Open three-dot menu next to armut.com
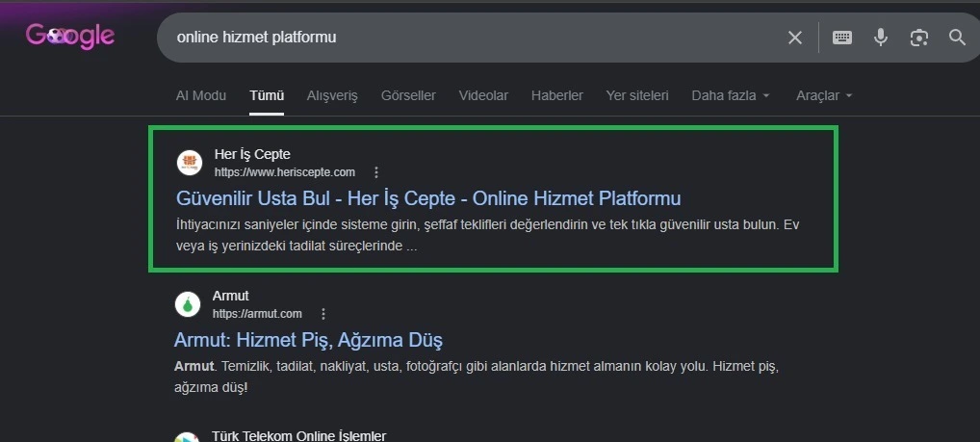The width and height of the screenshot is (980, 442). (x=323, y=314)
